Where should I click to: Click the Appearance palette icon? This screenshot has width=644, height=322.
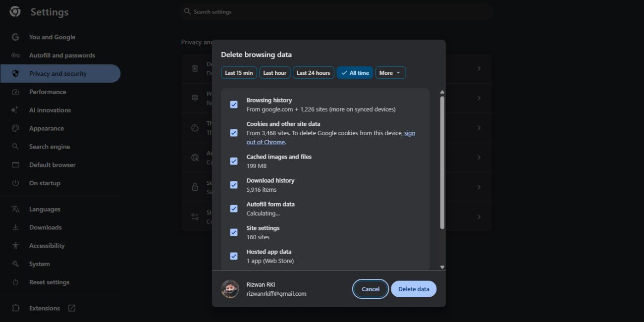click(15, 128)
